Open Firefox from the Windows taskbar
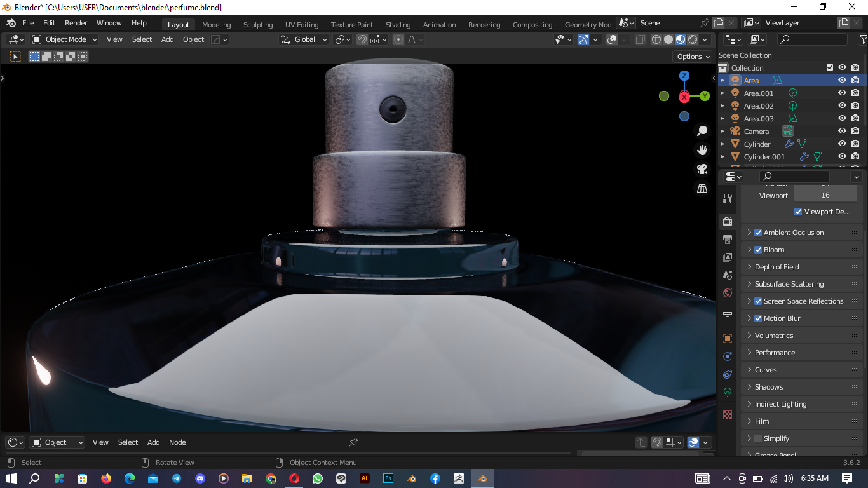Screen dimensions: 868x488 coord(106,478)
